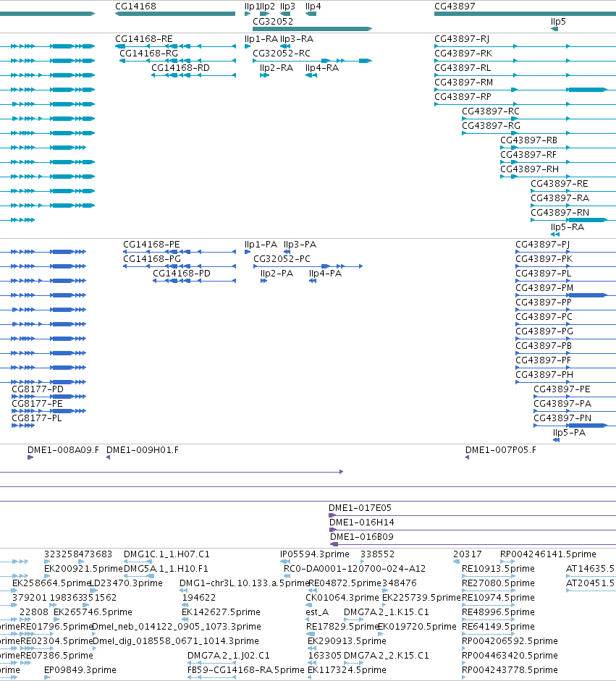
Task: Select transcript CG43897-RC
Action: [539, 119]
